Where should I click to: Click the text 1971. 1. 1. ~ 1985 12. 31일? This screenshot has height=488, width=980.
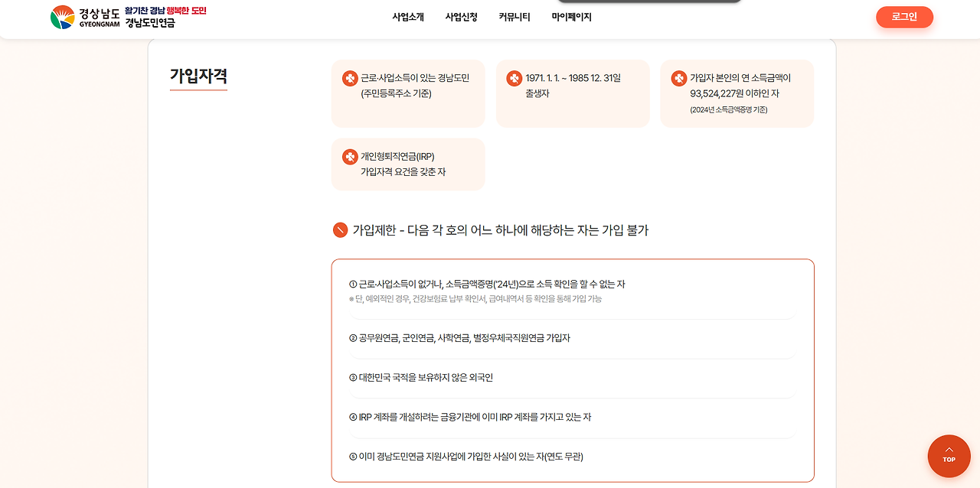click(573, 78)
